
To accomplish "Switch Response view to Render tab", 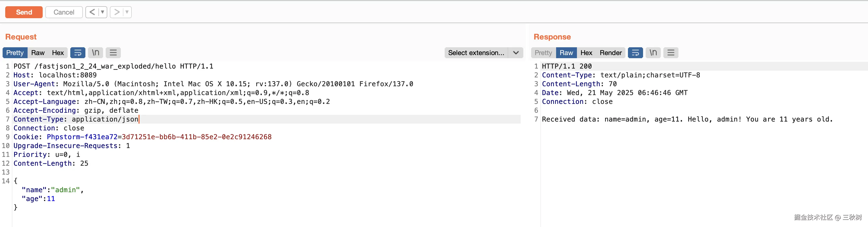I will [x=610, y=53].
